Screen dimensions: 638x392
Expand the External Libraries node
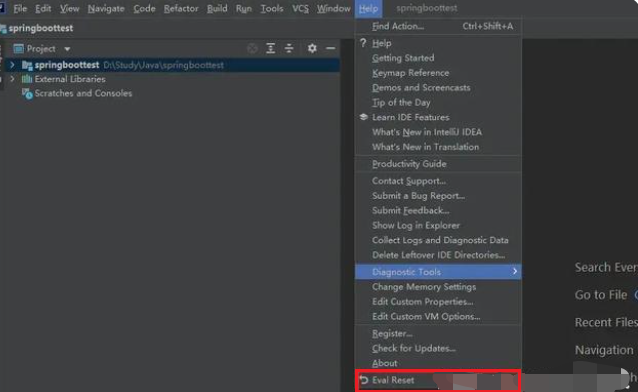pyautogui.click(x=12, y=79)
